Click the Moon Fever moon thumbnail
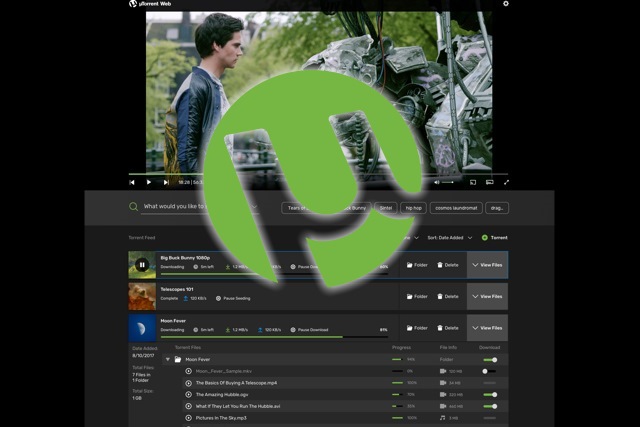Screen dimensions: 640x427 coord(142,328)
